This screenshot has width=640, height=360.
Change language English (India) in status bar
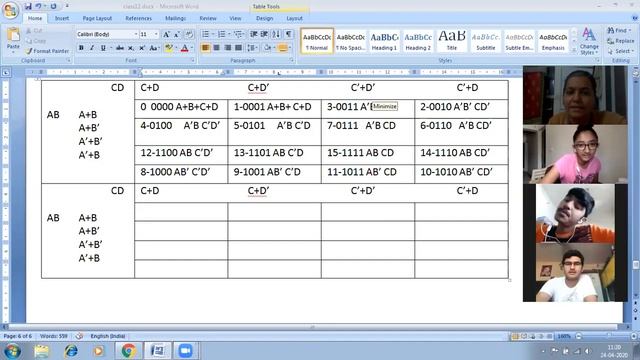108,336
